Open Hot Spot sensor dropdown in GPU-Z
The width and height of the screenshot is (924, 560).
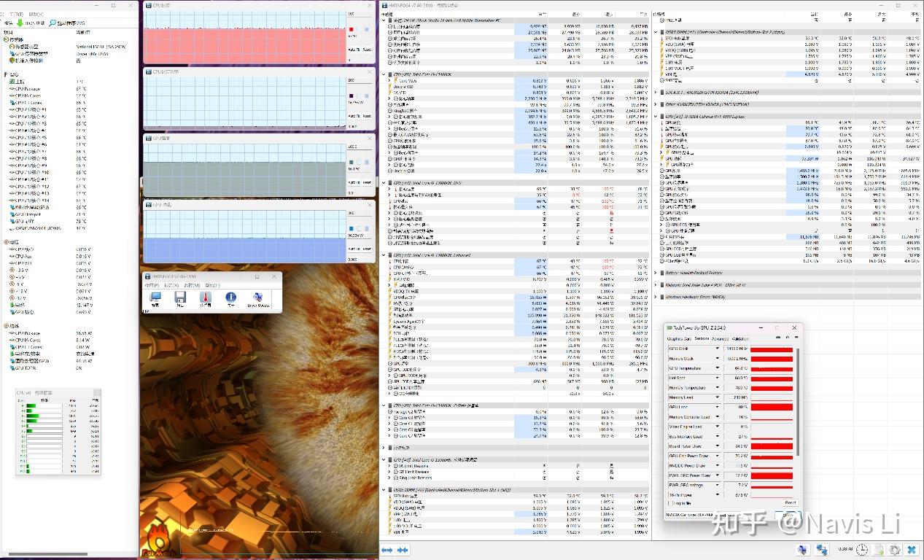[x=717, y=378]
